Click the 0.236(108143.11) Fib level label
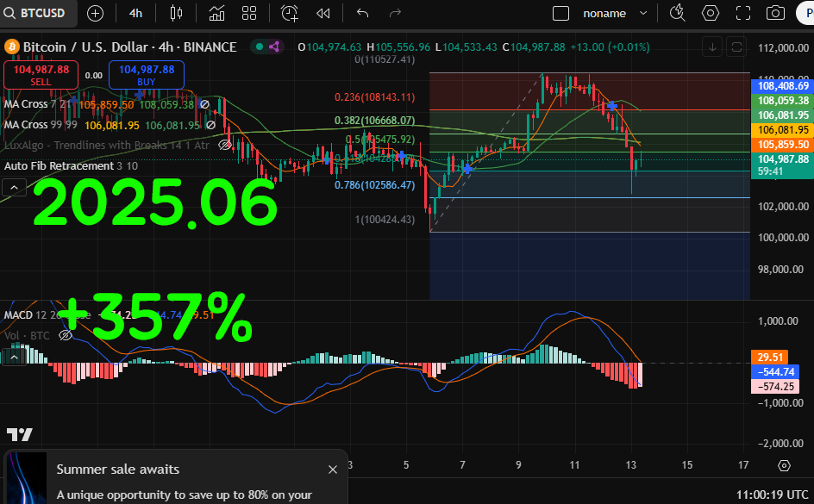The width and height of the screenshot is (814, 504). 374,97
